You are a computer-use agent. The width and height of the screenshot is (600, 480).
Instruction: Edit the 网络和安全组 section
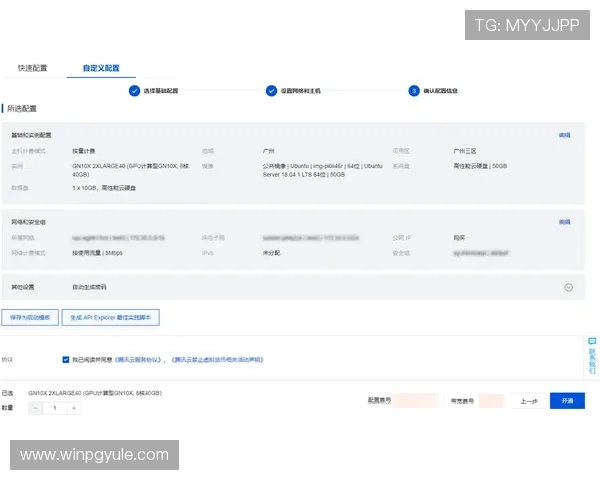(x=564, y=222)
